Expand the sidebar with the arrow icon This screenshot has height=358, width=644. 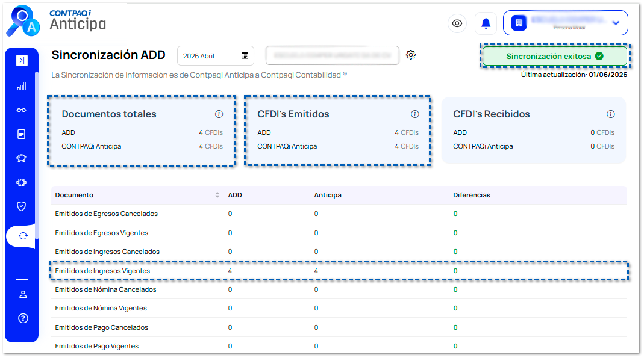22,60
